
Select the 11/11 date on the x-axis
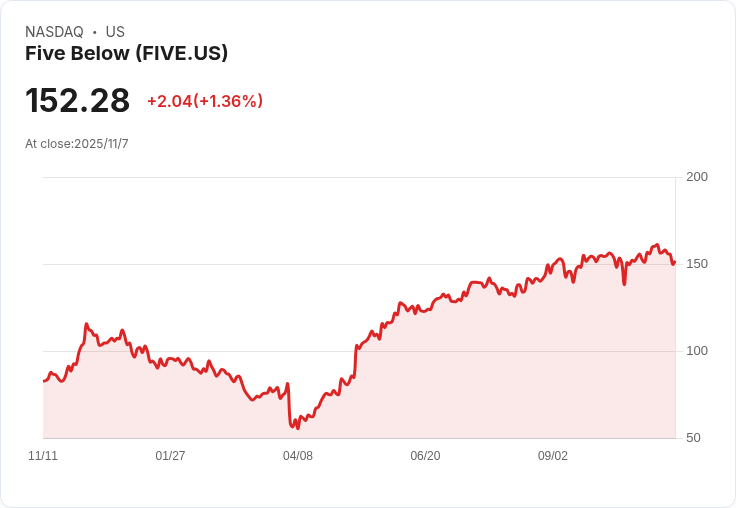click(x=43, y=456)
